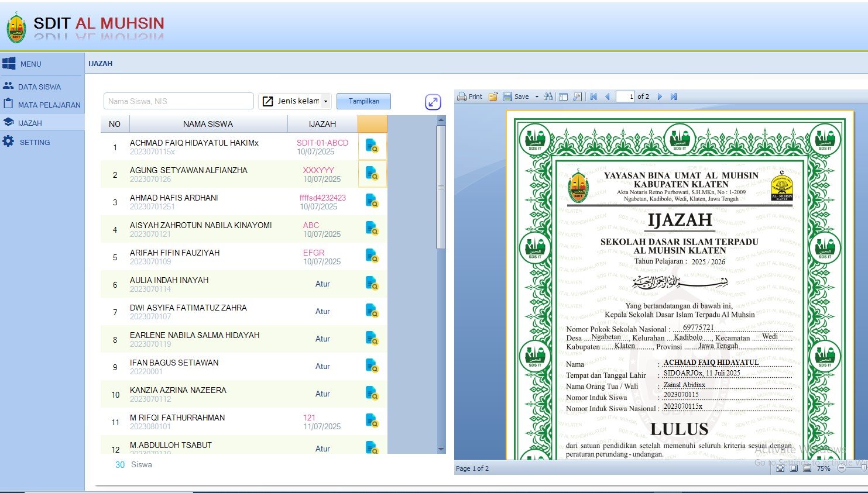The image size is (868, 493).
Task: Click the Atur link for IFAN BAGUS SETIAWAN
Action: pos(323,366)
